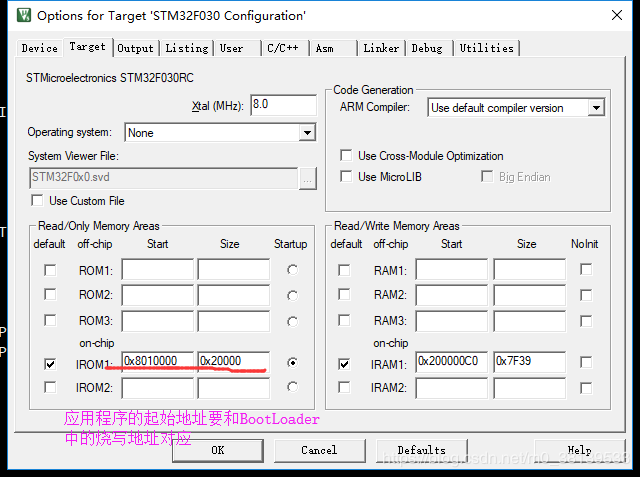Click the IROM2 Size field
The image size is (640, 477).
(x=234, y=388)
